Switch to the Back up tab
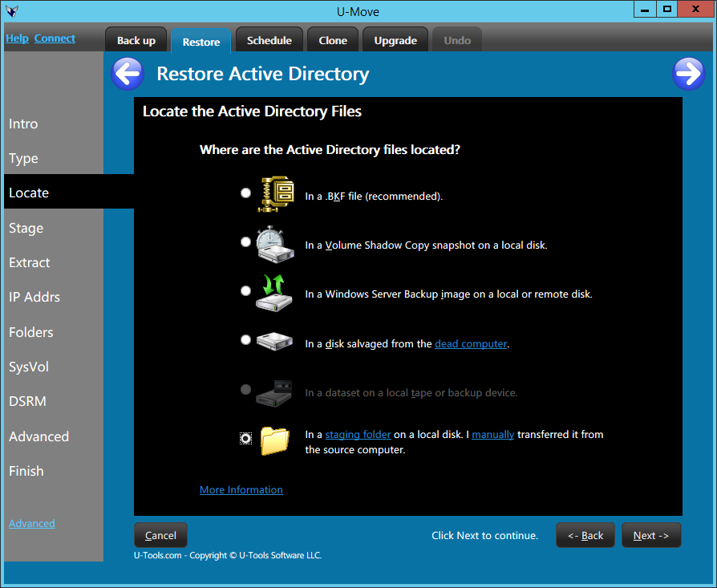This screenshot has width=717, height=588. point(136,40)
